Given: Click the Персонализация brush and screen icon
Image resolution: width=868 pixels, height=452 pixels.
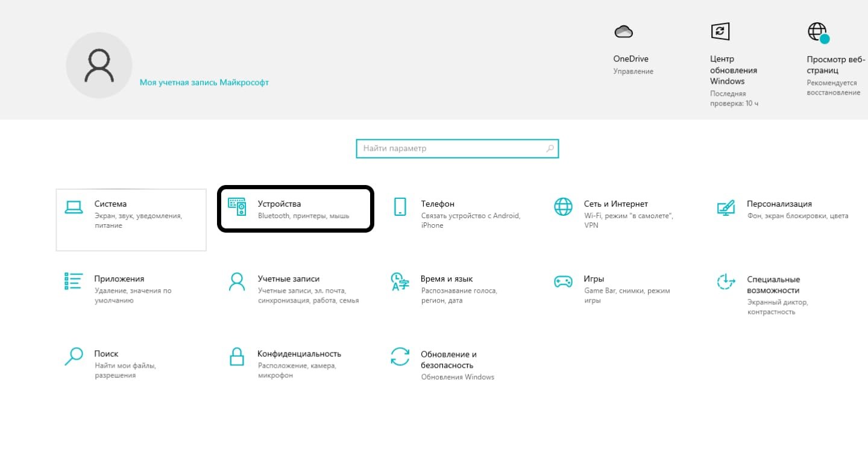Looking at the screenshot, I should [726, 207].
